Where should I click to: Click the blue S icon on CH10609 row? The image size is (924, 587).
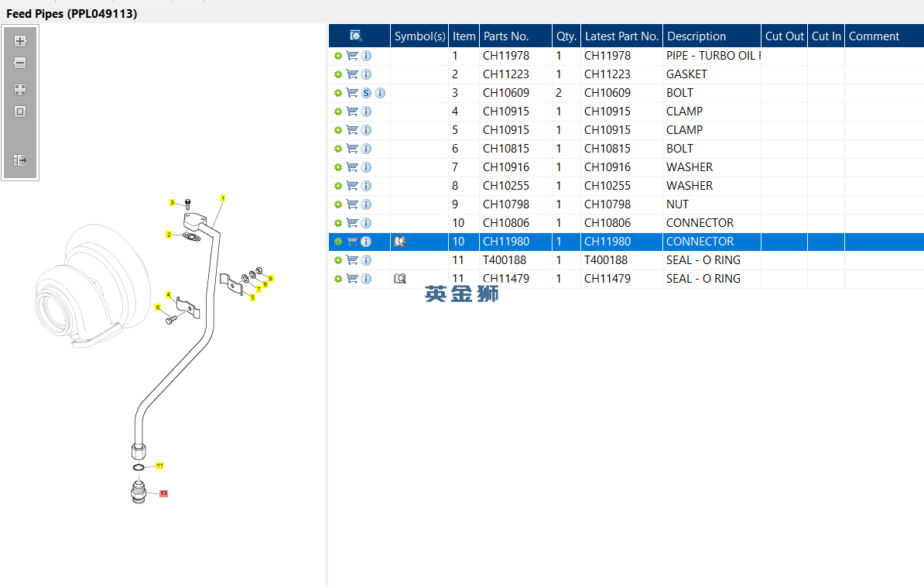pos(366,93)
